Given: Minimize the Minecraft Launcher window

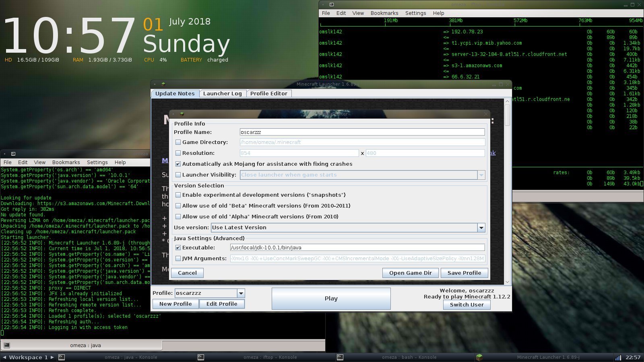Looking at the screenshot, I should [494, 84].
